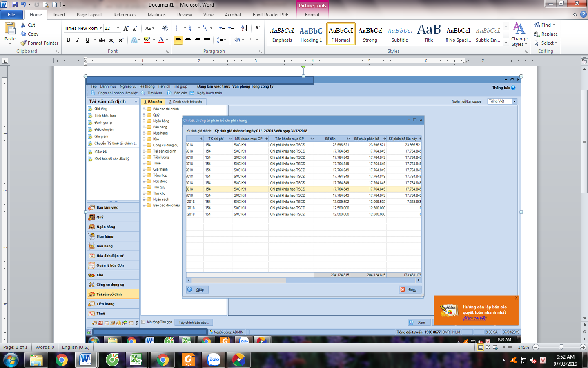Viewport: 588px width, 368px height.
Task: Open Zalo from the Windows taskbar
Action: pos(214,360)
